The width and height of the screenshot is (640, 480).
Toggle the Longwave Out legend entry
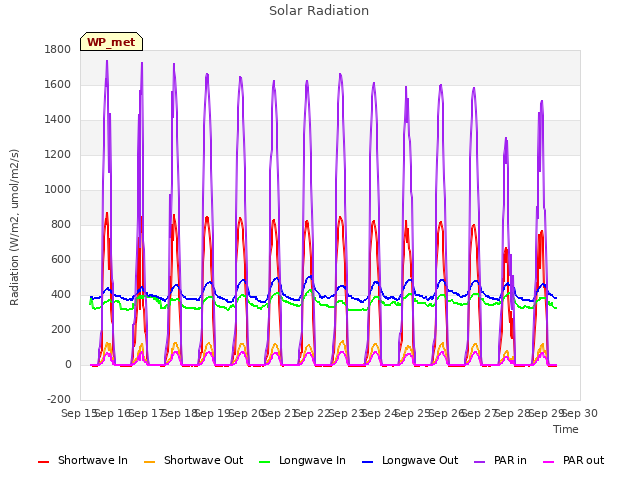click(410, 460)
